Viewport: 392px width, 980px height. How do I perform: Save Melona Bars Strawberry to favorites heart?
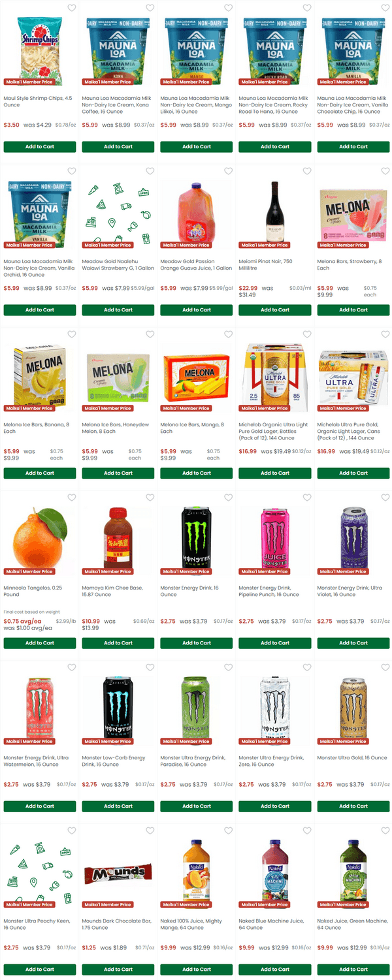[x=385, y=171]
